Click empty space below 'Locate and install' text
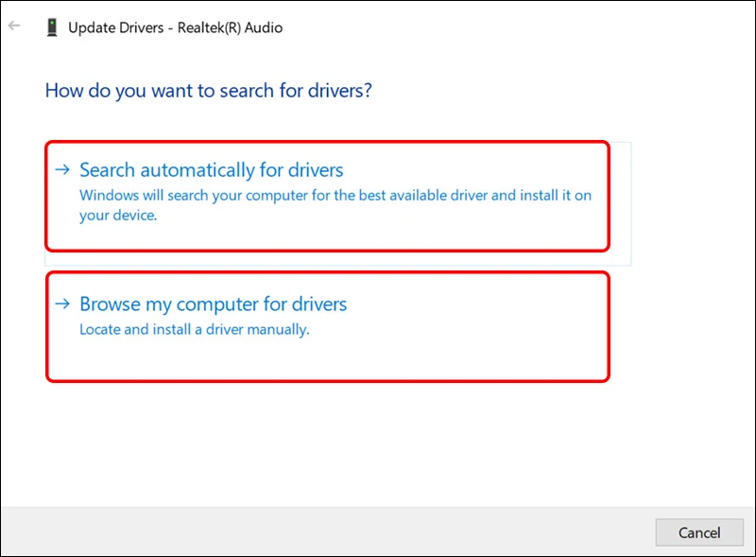Image resolution: width=756 pixels, height=557 pixels. pyautogui.click(x=283, y=359)
